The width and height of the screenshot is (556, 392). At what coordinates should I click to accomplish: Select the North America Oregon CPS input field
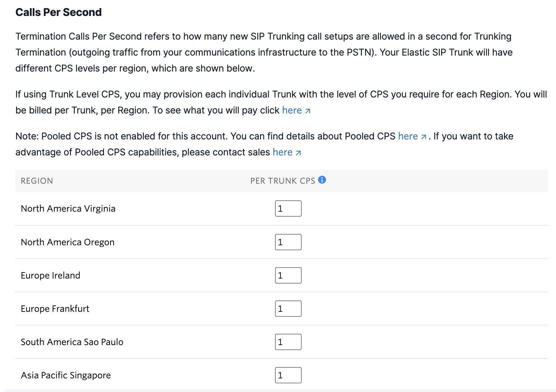288,242
